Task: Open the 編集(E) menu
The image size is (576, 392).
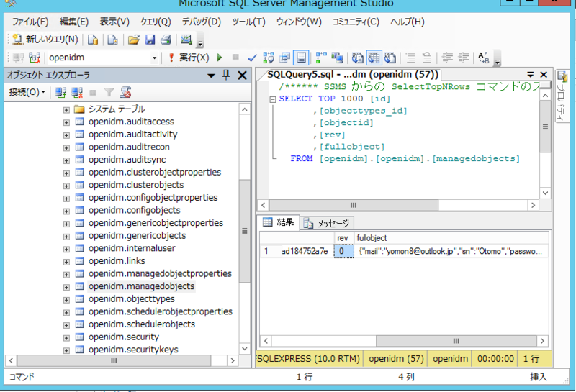Action: point(74,22)
